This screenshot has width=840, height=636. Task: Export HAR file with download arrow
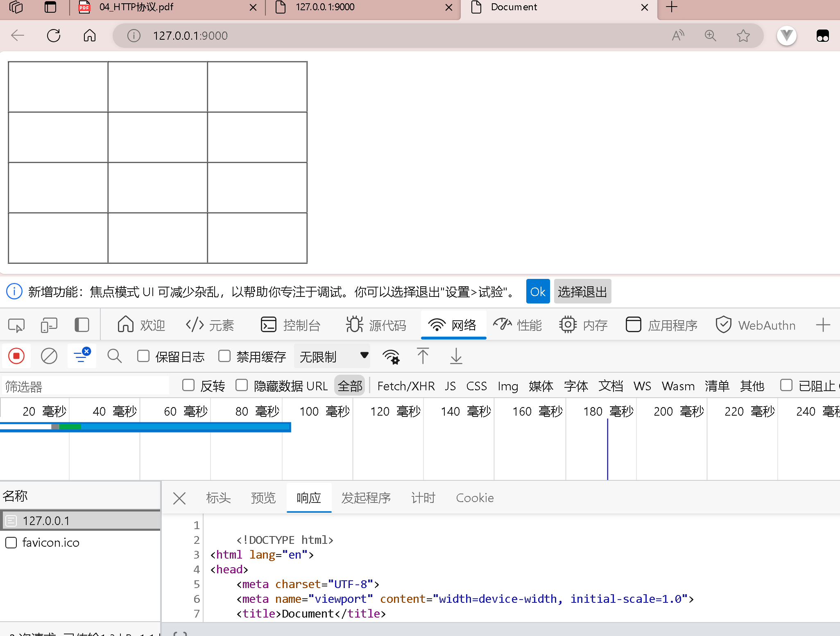[x=456, y=356]
